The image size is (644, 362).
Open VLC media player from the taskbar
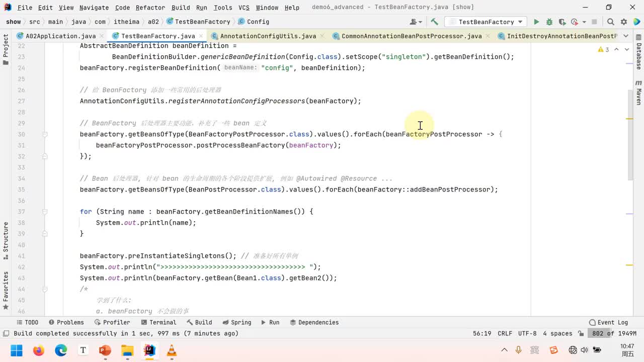coord(172,350)
